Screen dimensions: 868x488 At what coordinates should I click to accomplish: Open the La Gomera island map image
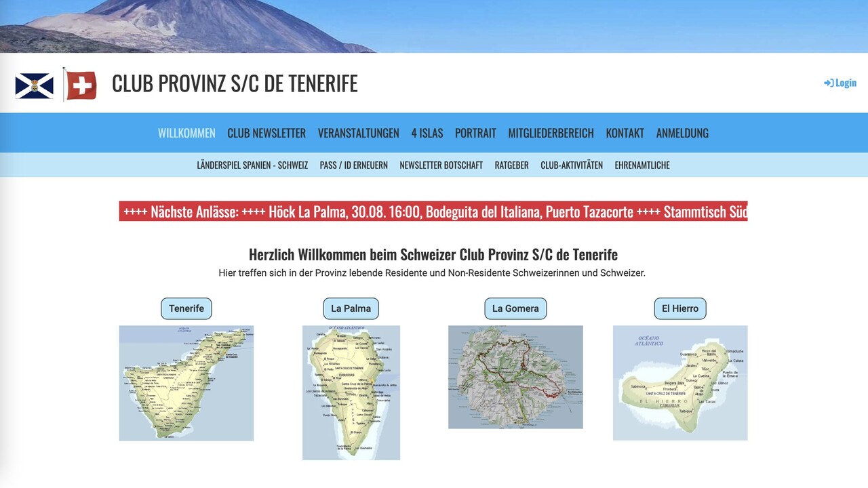click(515, 377)
